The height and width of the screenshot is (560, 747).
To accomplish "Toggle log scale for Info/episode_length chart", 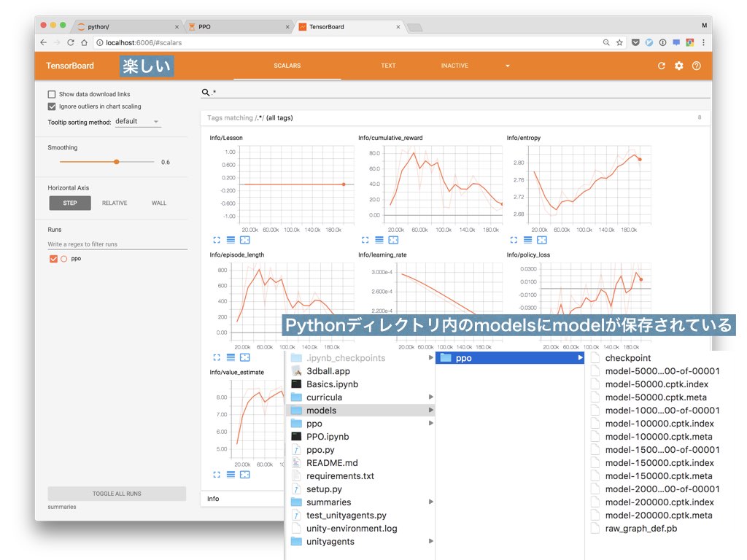I will pos(231,357).
